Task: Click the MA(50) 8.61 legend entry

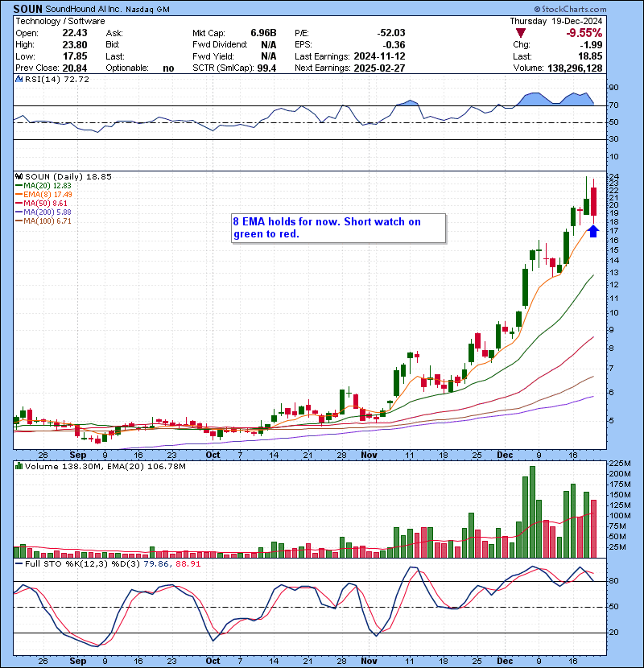Action: (x=45, y=204)
